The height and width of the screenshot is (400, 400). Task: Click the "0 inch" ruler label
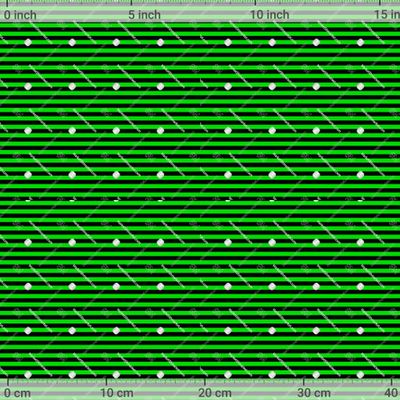point(20,15)
